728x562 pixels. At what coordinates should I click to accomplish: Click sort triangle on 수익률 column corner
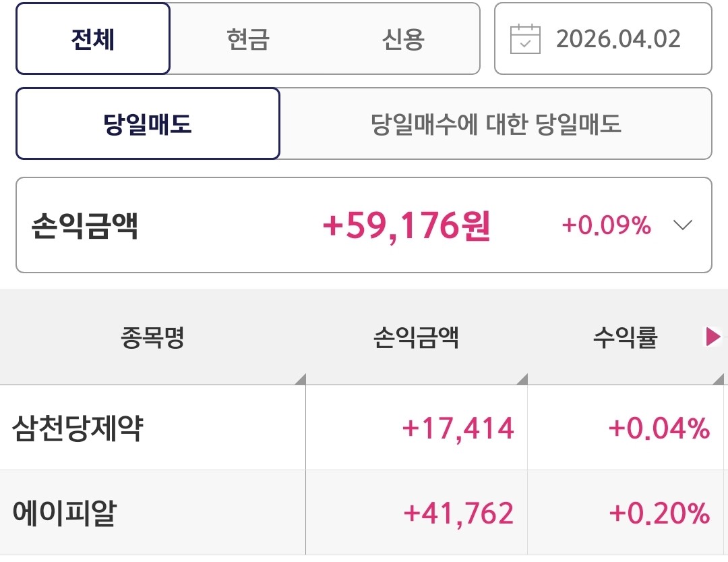click(x=722, y=379)
